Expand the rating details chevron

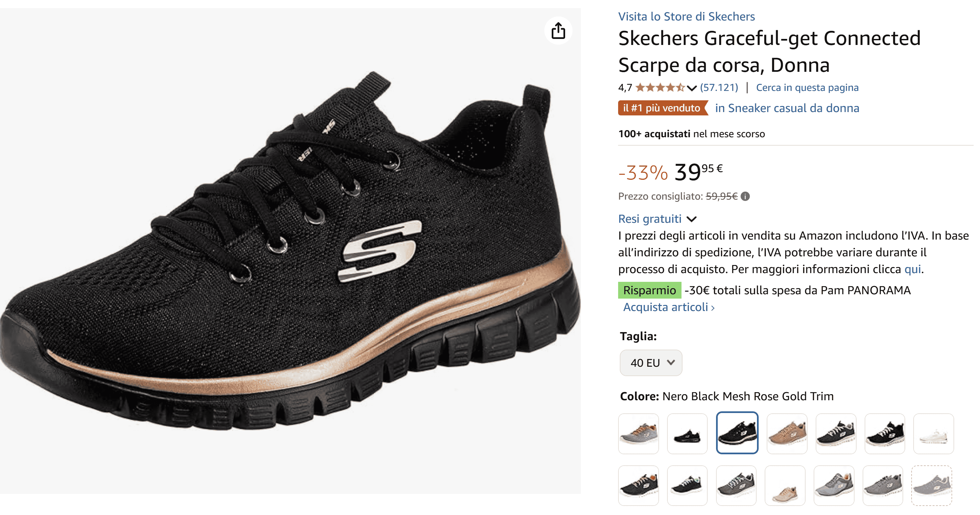click(x=692, y=88)
